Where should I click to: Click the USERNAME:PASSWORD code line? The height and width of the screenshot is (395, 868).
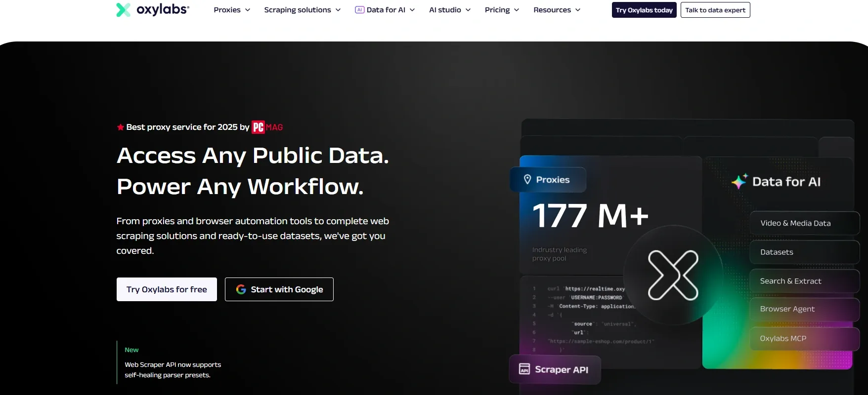pos(585,298)
